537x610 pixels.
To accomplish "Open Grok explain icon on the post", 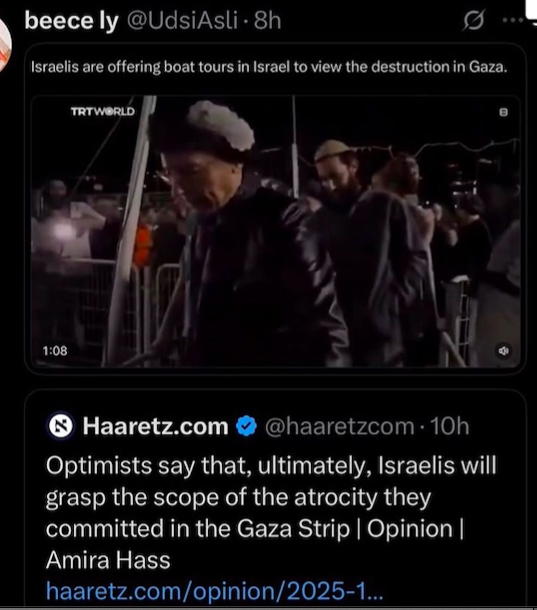I will coord(474,20).
